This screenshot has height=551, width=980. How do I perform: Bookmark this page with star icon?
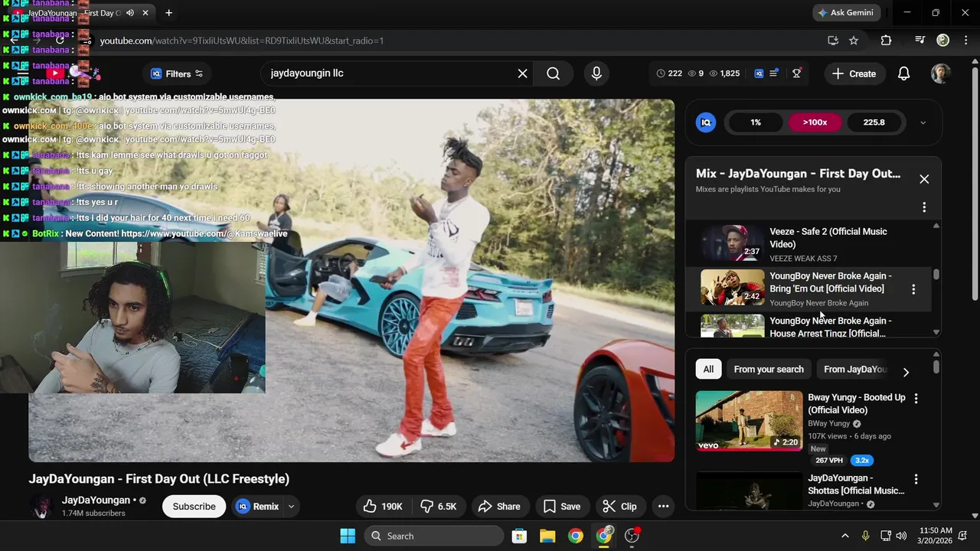pos(854,41)
